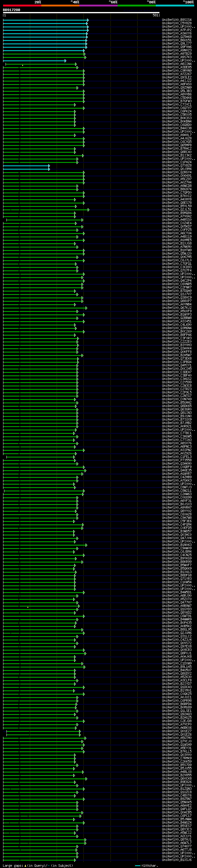Select the UniRef100_A5GTM0 label
The height and width of the screenshot is (868, 197).
click(x=177, y=738)
